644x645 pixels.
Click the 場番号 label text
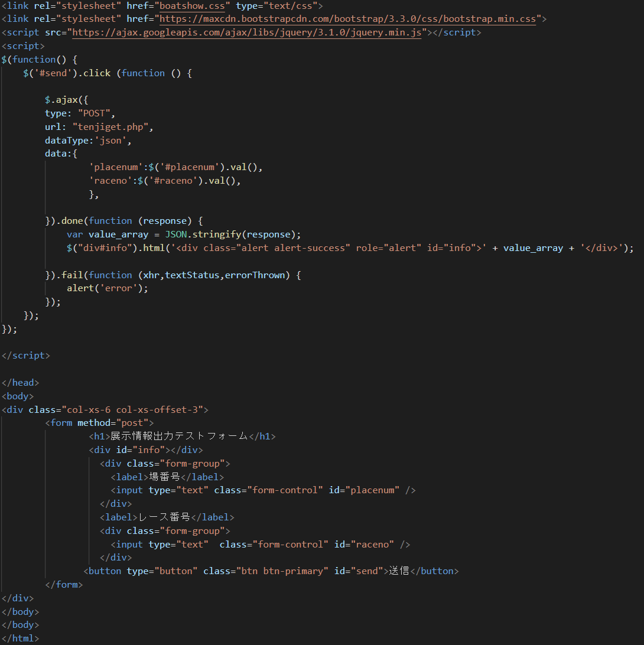coord(165,477)
